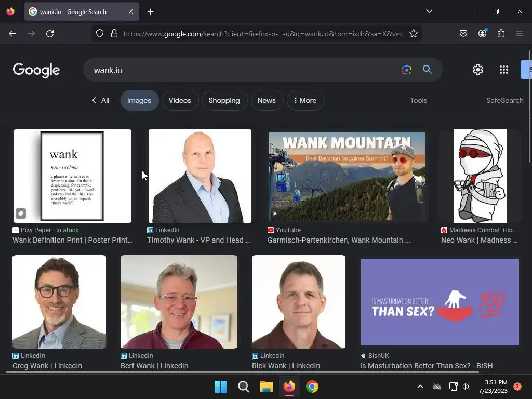Click the Firefox logo left of the tab strip
Image resolution: width=532 pixels, height=399 pixels.
[10, 11]
